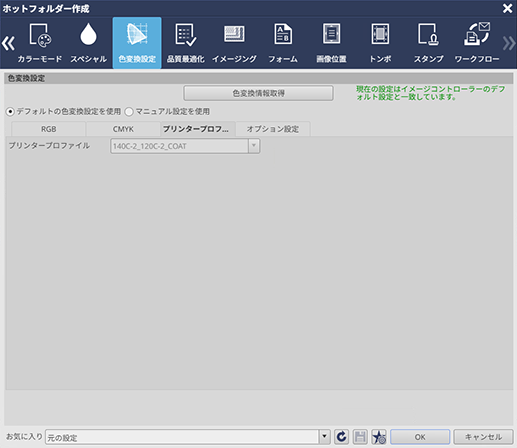Image resolution: width=517 pixels, height=448 pixels.
Task: Open the ワークフロー icon
Action: click(x=477, y=43)
